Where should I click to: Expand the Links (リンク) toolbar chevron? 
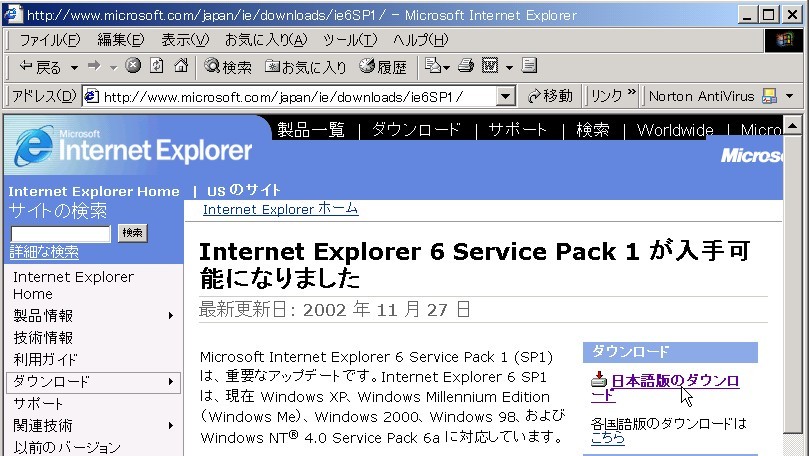tap(631, 95)
